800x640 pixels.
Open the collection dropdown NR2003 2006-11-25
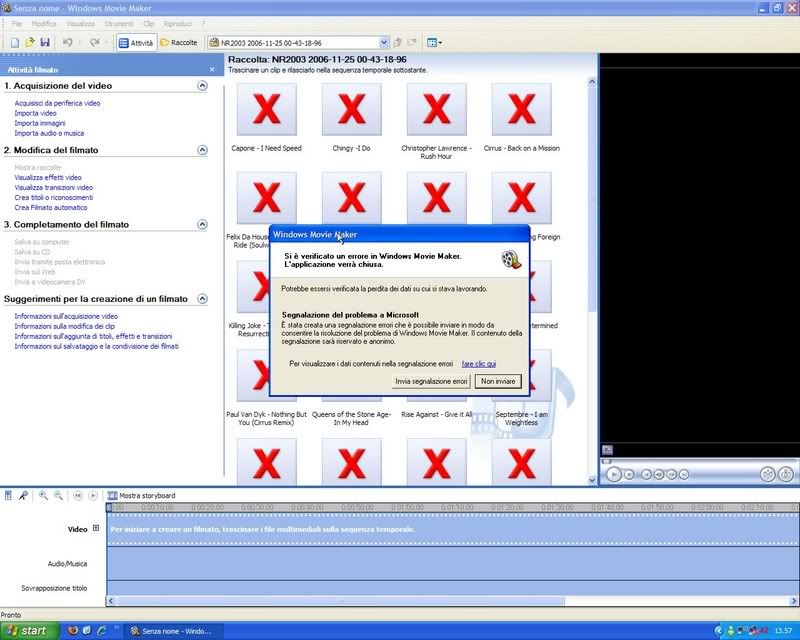(384, 43)
